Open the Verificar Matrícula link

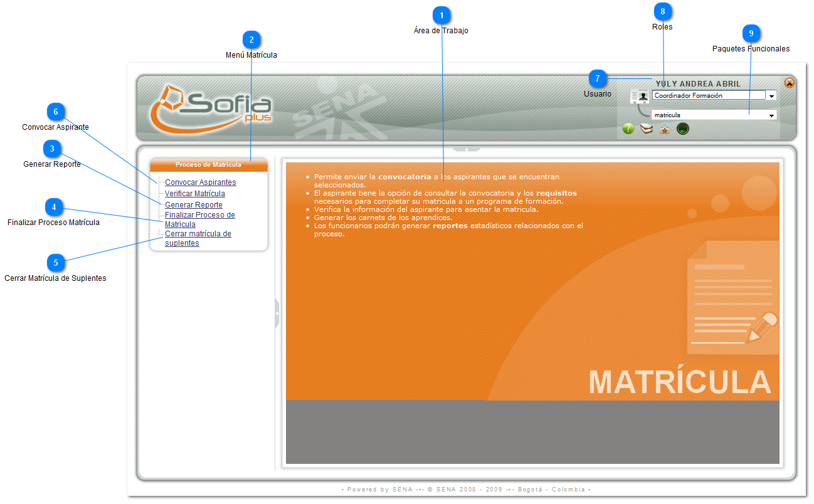point(195,194)
